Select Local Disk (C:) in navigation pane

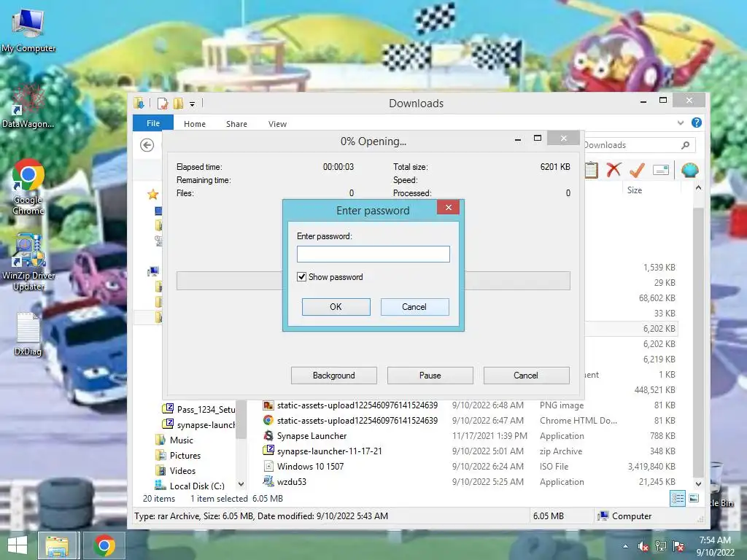pos(190,486)
